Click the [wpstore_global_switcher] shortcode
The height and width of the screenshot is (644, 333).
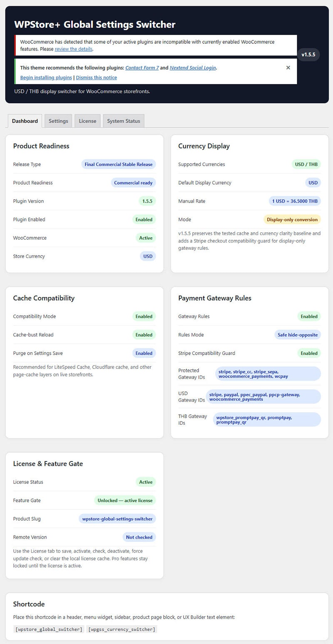(x=48, y=629)
